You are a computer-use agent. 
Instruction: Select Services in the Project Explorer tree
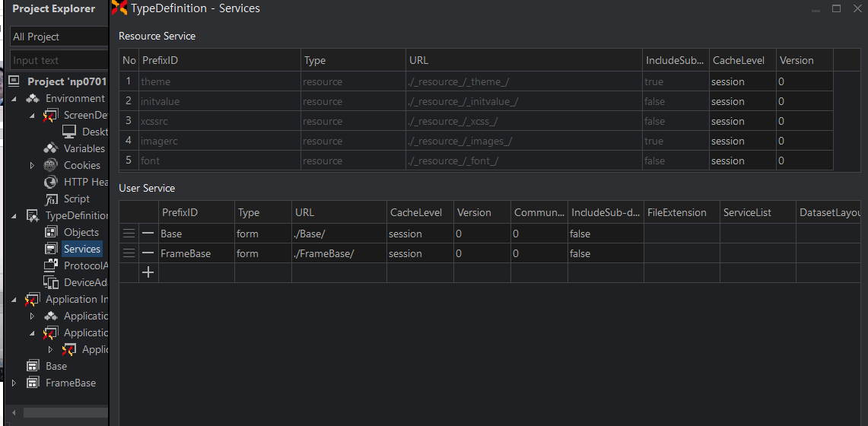82,249
